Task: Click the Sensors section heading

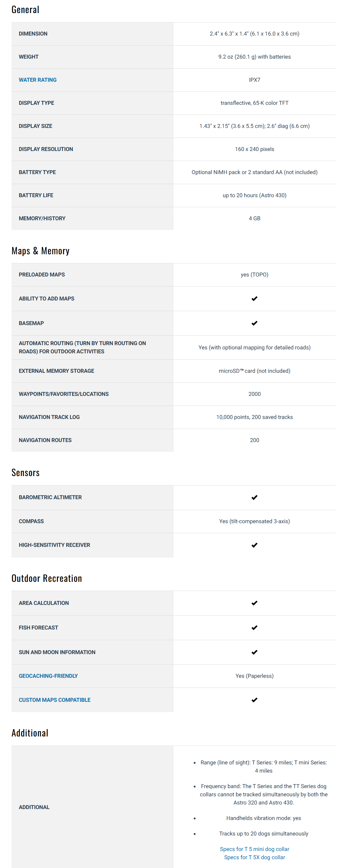Action: [x=26, y=473]
